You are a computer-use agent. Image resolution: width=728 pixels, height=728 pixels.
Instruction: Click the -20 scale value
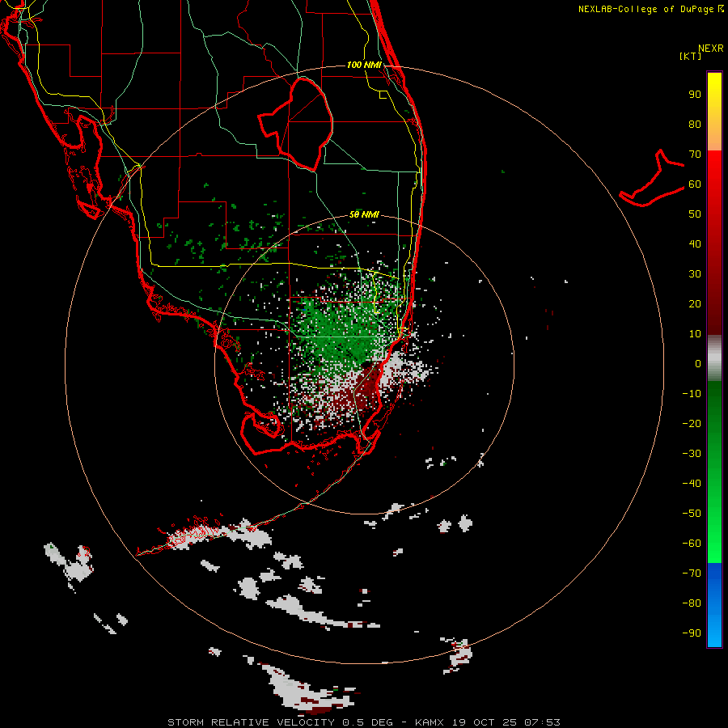(x=692, y=424)
